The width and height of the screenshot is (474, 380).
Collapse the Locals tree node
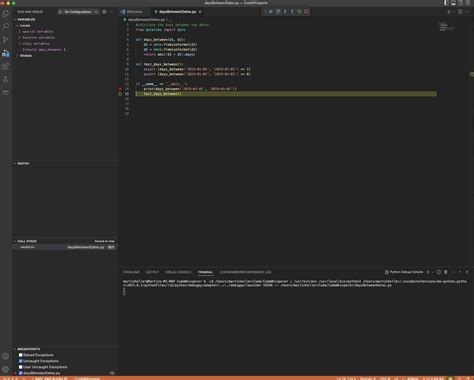pos(25,25)
